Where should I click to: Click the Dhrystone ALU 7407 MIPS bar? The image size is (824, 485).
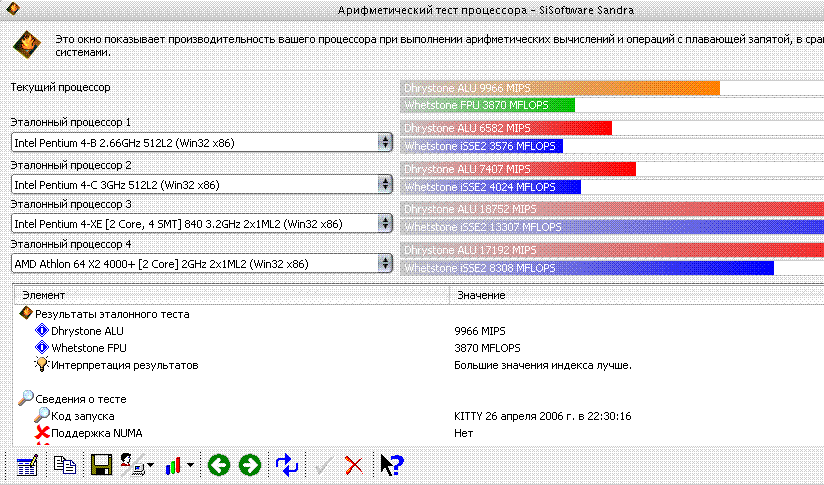[518, 169]
